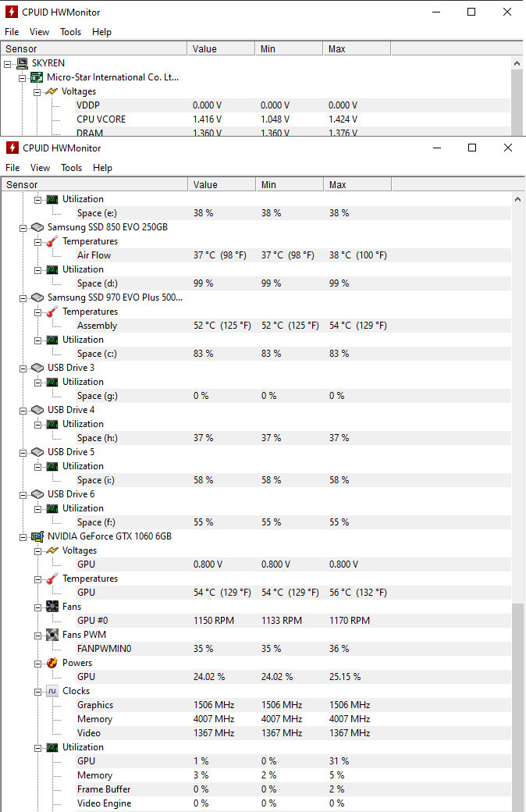Viewport: 526px width, 812px height.
Task: Open the Tools menu in lower window
Action: 71,168
